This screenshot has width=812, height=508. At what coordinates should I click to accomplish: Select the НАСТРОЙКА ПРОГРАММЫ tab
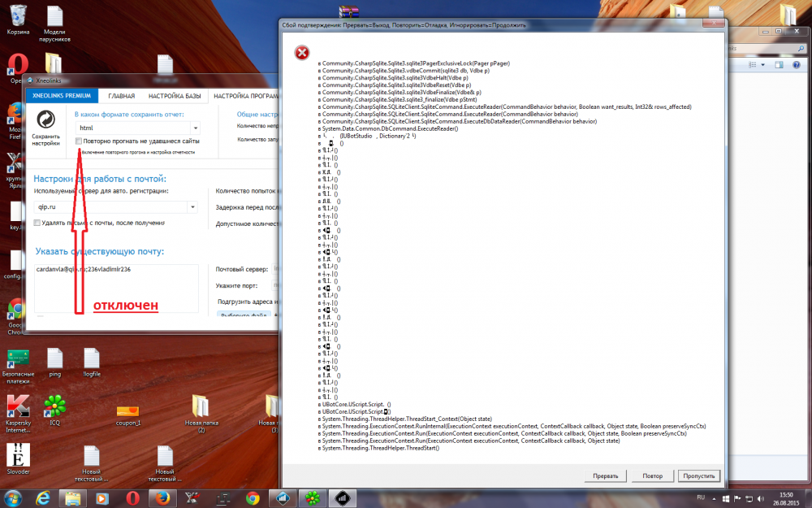point(245,96)
